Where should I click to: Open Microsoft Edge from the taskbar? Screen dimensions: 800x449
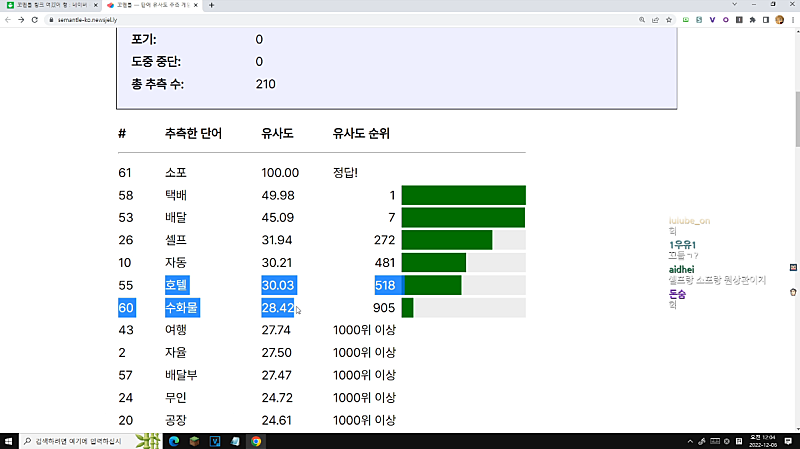pos(173,441)
